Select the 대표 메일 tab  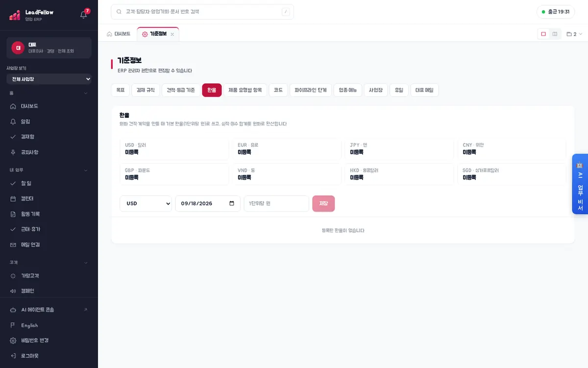pyautogui.click(x=424, y=90)
